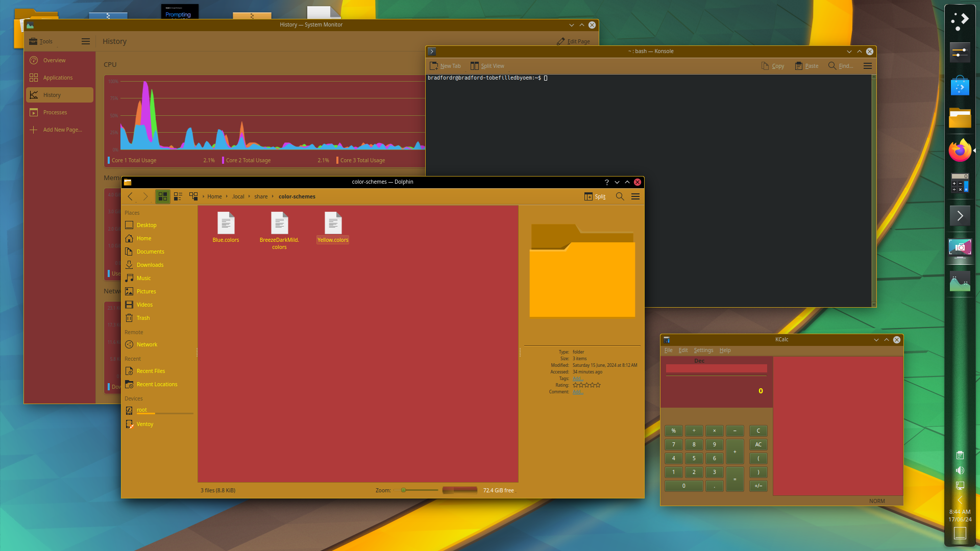Click Home in the Dolphin breadcrumb
This screenshot has width=980, height=551.
tap(214, 196)
